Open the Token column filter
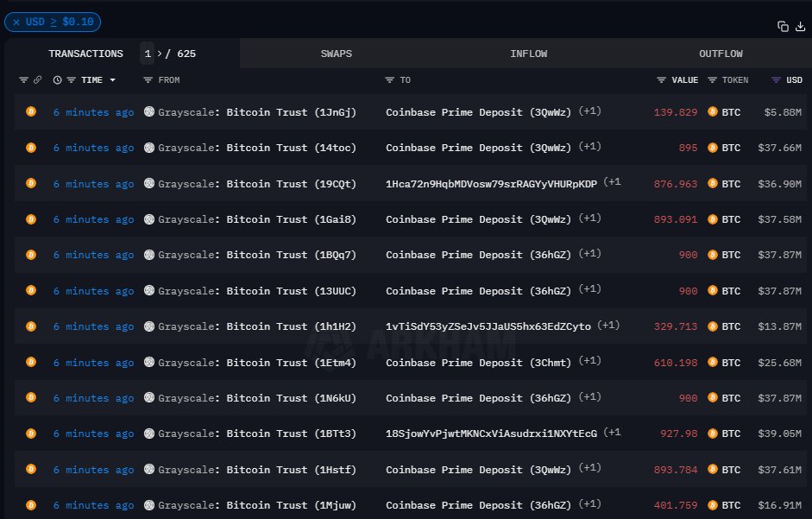This screenshot has height=519, width=812. [x=712, y=79]
